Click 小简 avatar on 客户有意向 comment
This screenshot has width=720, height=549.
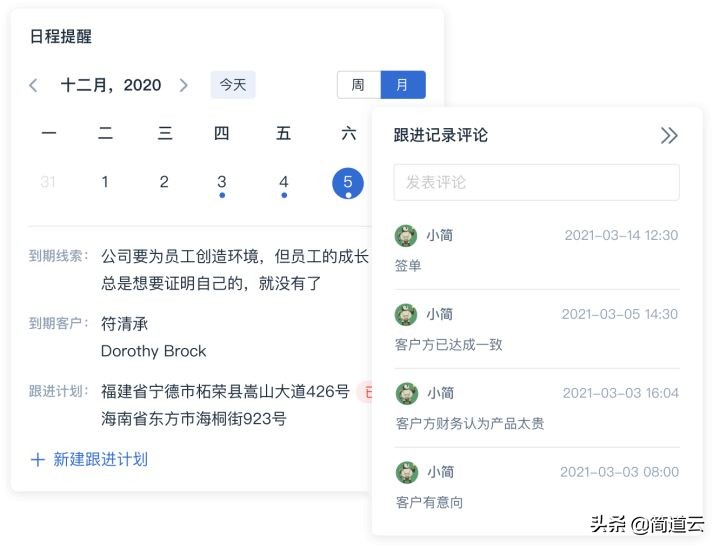pyautogui.click(x=407, y=473)
